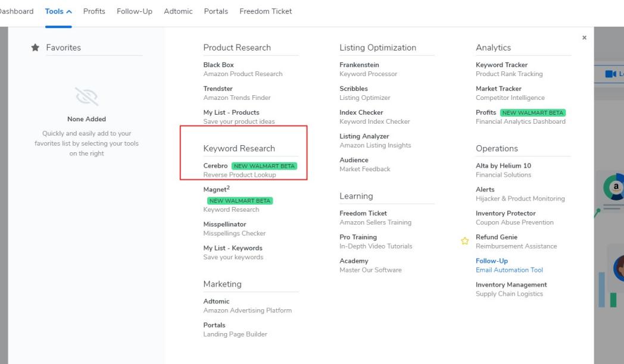624x364 pixels.
Task: Open My List - Keywords
Action: (233, 248)
